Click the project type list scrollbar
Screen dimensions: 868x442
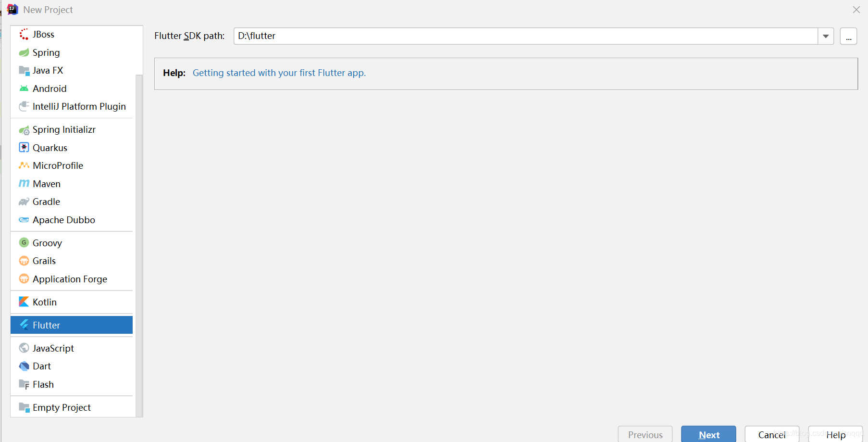(x=139, y=245)
